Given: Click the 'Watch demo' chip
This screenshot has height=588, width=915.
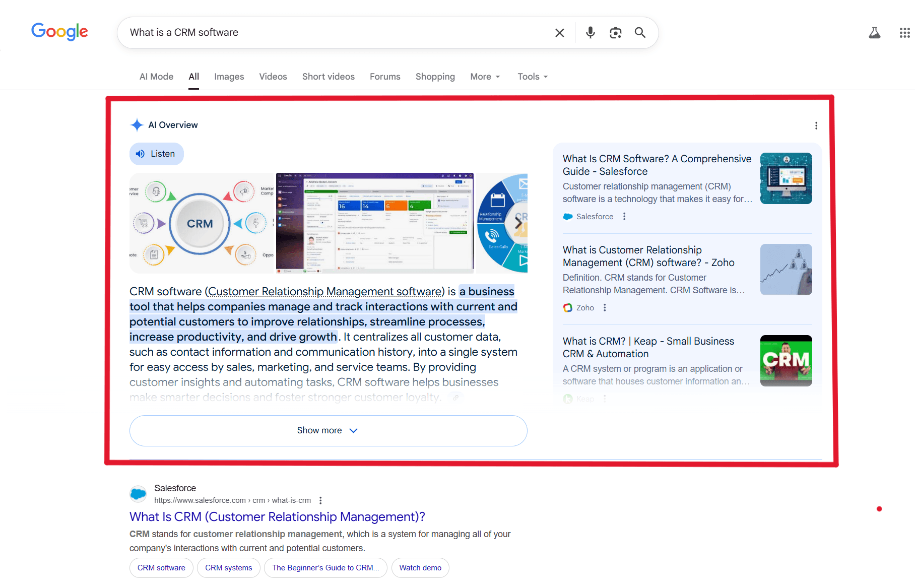Looking at the screenshot, I should (x=420, y=568).
